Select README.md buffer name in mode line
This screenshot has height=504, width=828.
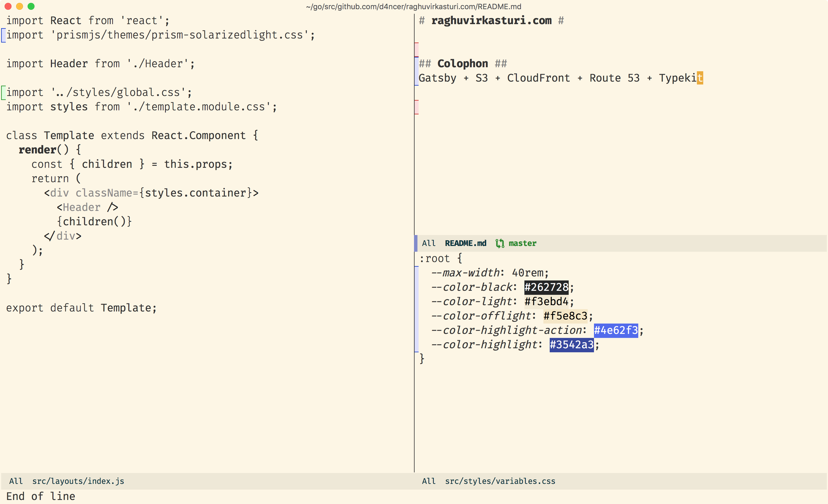click(465, 243)
